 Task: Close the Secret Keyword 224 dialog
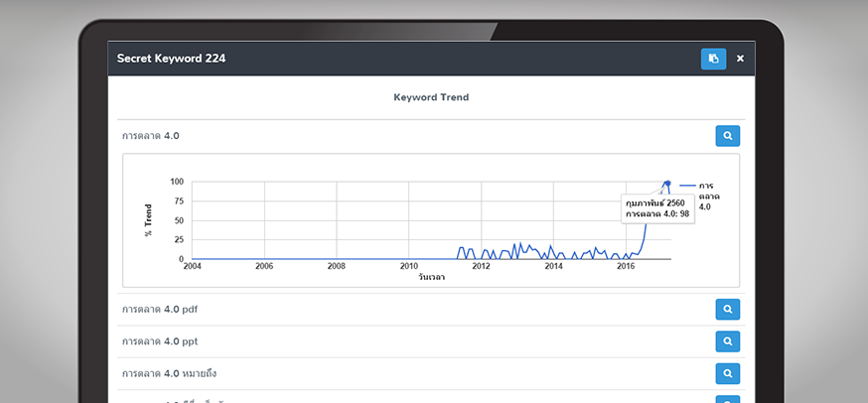tap(740, 59)
